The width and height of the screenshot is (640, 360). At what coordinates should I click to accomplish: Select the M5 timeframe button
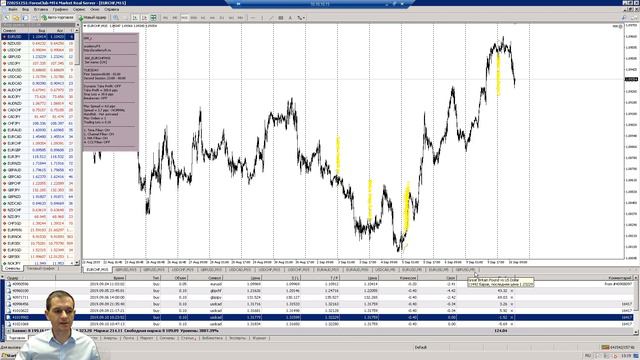[175, 18]
